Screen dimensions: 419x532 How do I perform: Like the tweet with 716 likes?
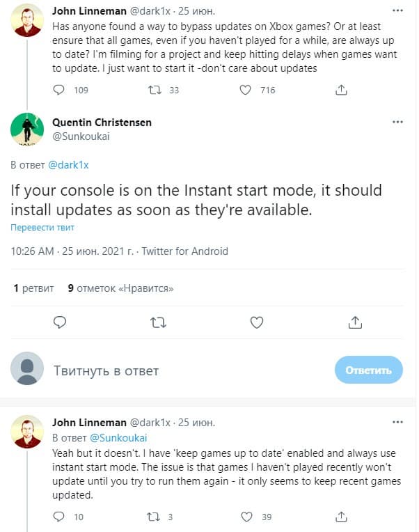pyautogui.click(x=245, y=90)
